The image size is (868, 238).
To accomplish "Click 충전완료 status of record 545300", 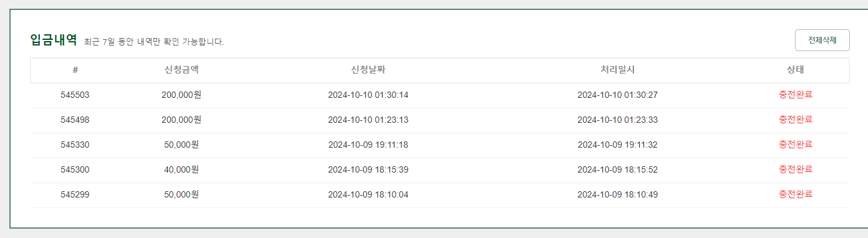I will coord(796,169).
